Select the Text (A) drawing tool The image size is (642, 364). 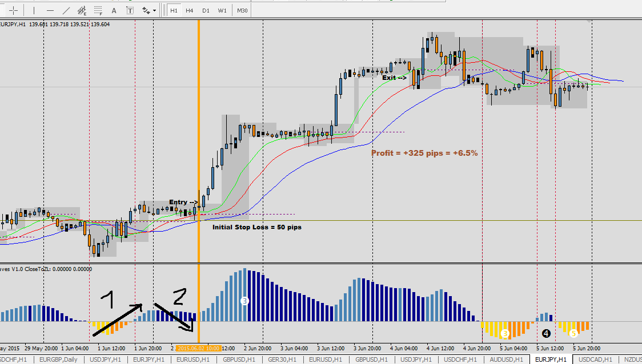click(x=114, y=11)
